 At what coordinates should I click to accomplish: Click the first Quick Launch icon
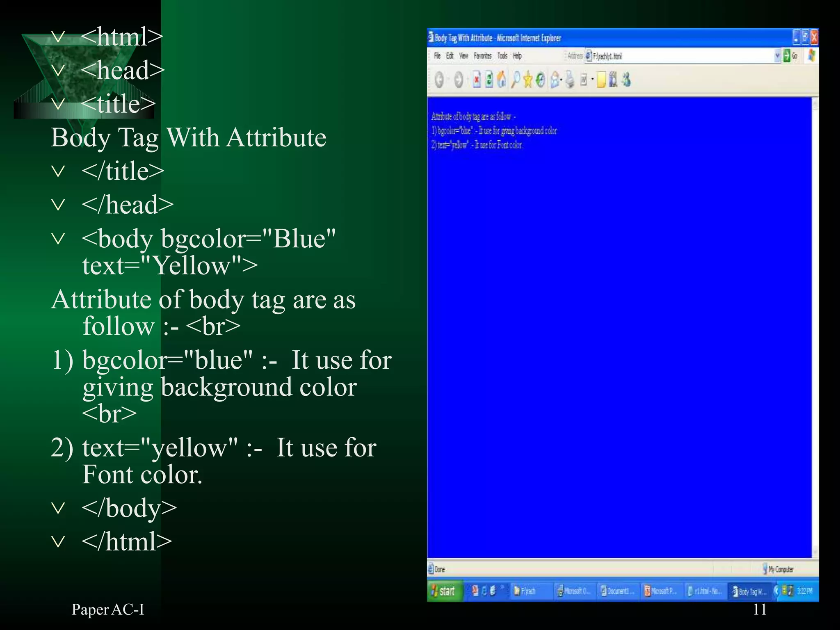pos(475,591)
